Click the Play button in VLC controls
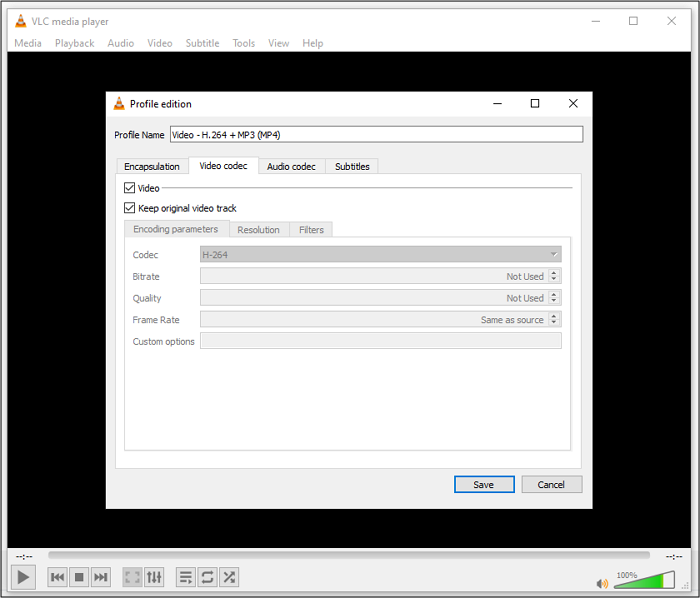The height and width of the screenshot is (598, 700). point(24,577)
